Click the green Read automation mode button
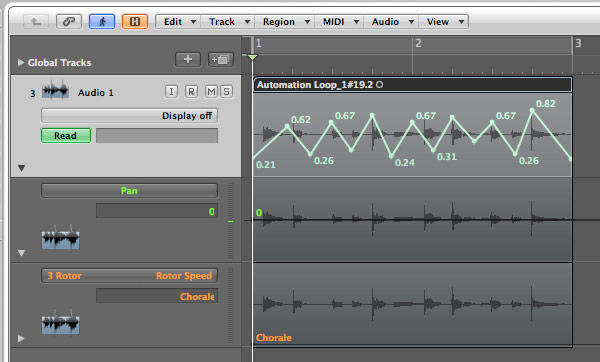 (66, 135)
